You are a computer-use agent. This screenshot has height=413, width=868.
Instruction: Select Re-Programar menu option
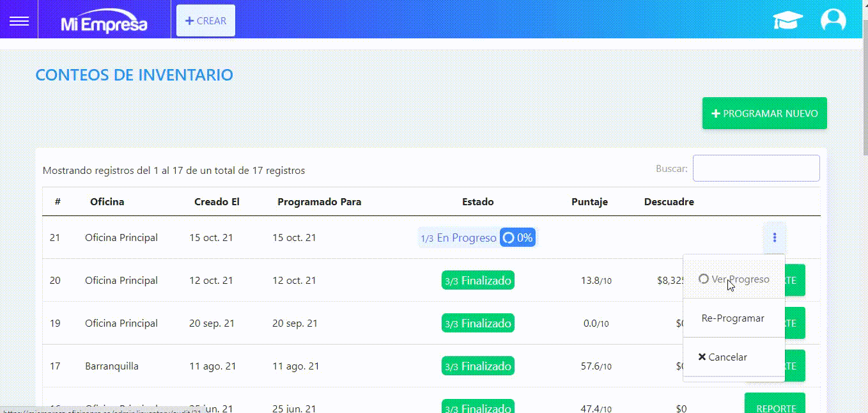click(x=732, y=318)
